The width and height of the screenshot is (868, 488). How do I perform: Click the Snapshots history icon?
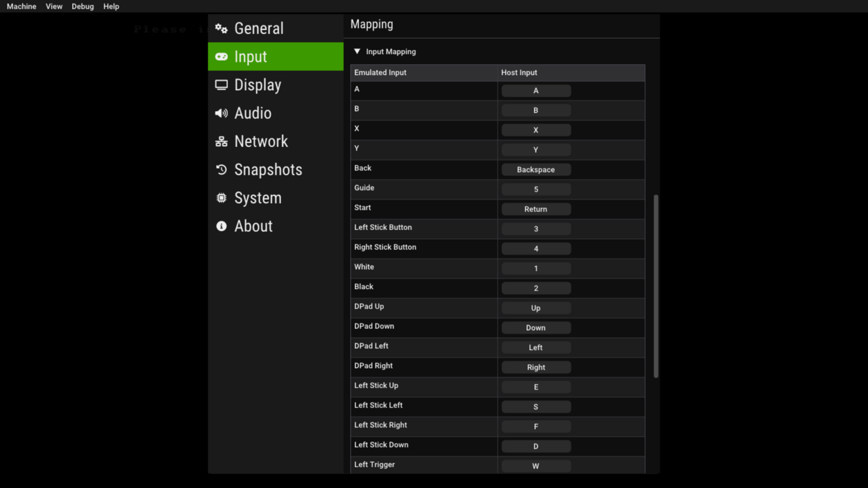click(221, 169)
